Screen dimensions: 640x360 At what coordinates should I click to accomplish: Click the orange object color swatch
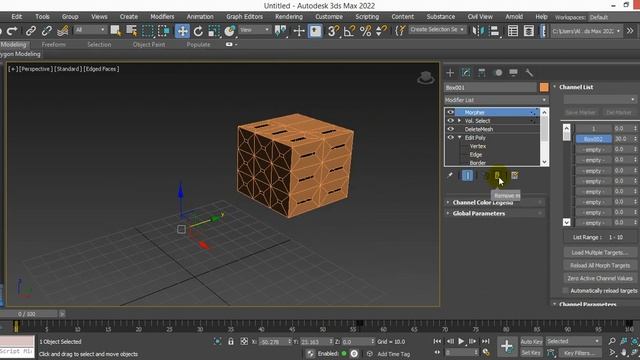pyautogui.click(x=544, y=87)
